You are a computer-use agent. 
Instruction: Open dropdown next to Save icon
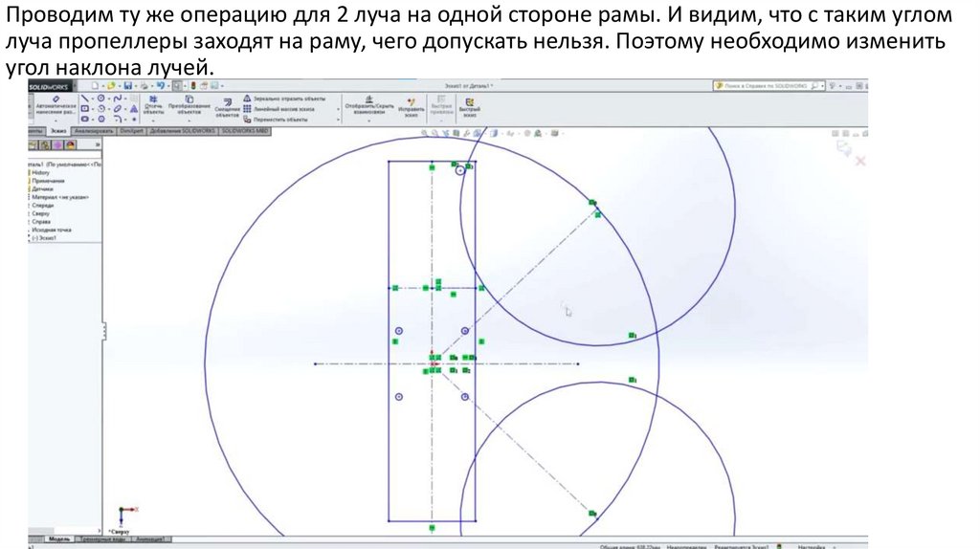(x=136, y=85)
